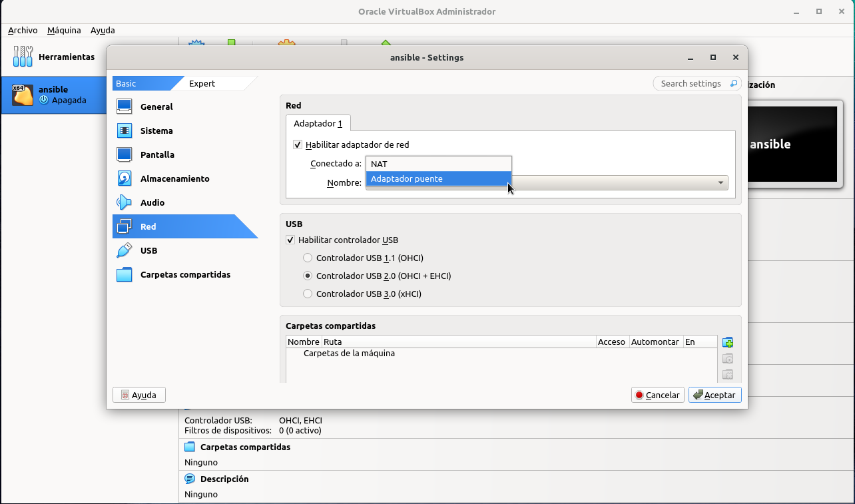Image resolution: width=855 pixels, height=504 pixels.
Task: Open the Carpetas compartidas settings section
Action: [185, 274]
